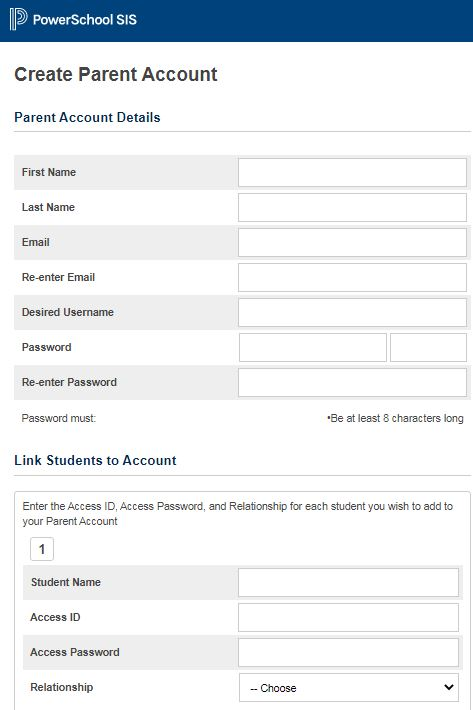Click into the Last Name field
Image resolution: width=473 pixels, height=710 pixels.
coord(352,207)
